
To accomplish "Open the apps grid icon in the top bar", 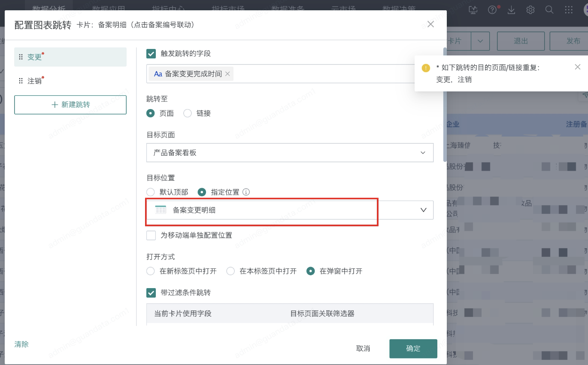I will [x=568, y=9].
